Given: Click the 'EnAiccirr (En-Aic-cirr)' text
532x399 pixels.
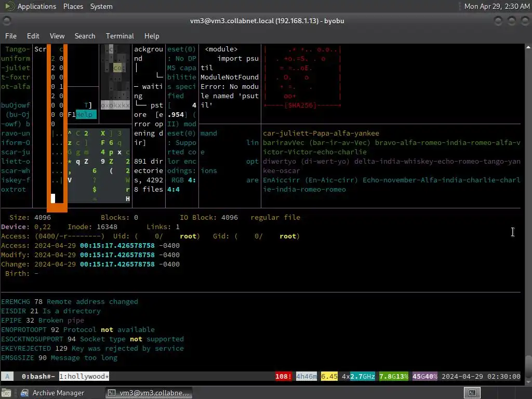Looking at the screenshot, I should [311, 180].
